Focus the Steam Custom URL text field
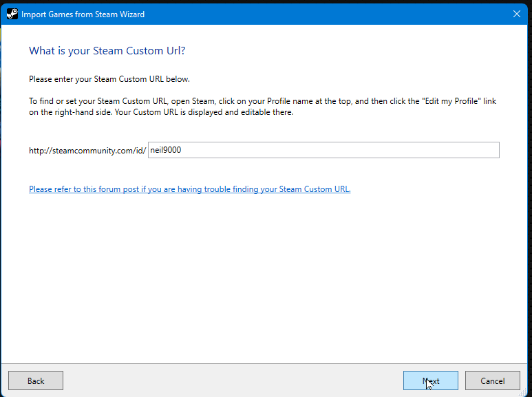 click(323, 150)
